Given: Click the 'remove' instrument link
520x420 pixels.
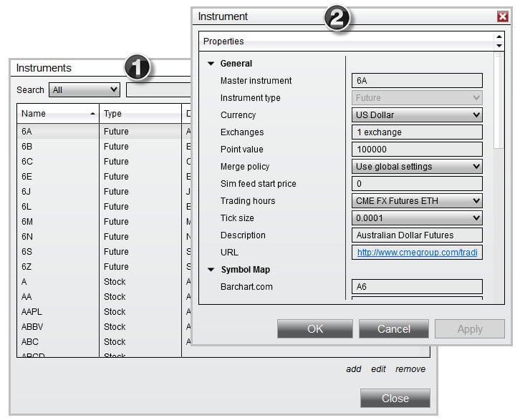Looking at the screenshot, I should tap(410, 369).
